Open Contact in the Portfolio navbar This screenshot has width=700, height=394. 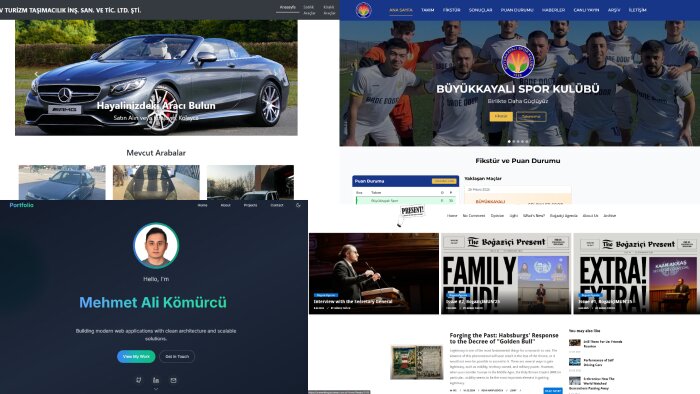coord(277,205)
